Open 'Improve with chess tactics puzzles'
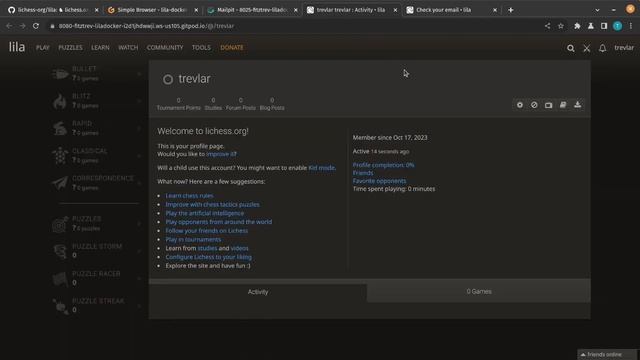Image resolution: width=640 pixels, height=360 pixels. [x=212, y=204]
